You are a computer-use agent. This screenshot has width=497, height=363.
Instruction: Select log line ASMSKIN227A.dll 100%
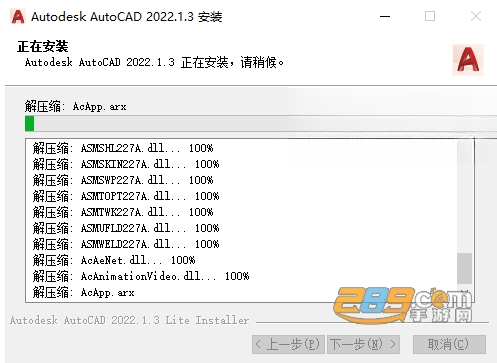pos(126,164)
